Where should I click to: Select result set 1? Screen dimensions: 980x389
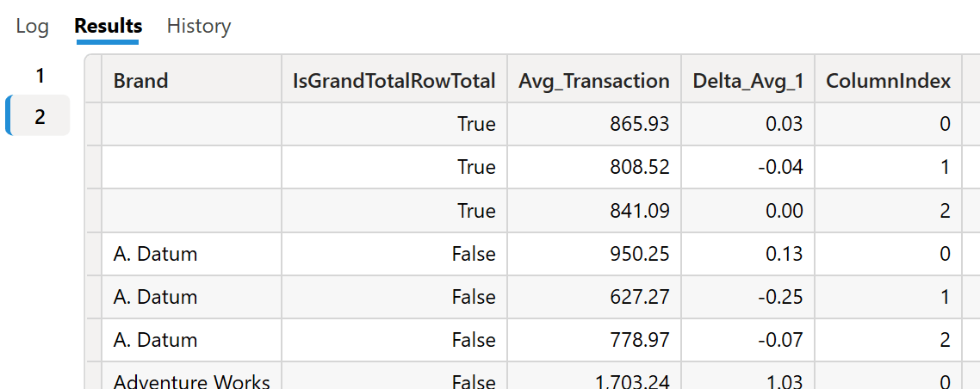point(40,77)
